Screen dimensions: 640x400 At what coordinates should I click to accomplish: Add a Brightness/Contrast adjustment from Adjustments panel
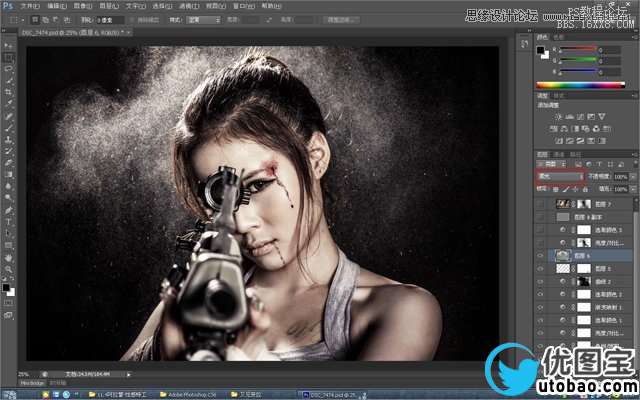(x=558, y=117)
